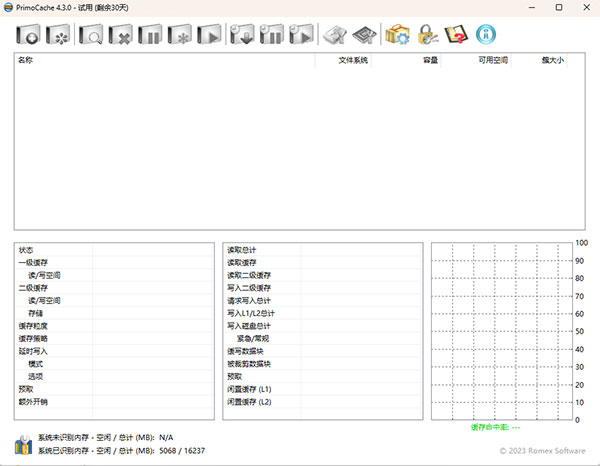This screenshot has height=466, width=600.
Task: Sort by the 簇大小 column header
Action: click(x=539, y=60)
